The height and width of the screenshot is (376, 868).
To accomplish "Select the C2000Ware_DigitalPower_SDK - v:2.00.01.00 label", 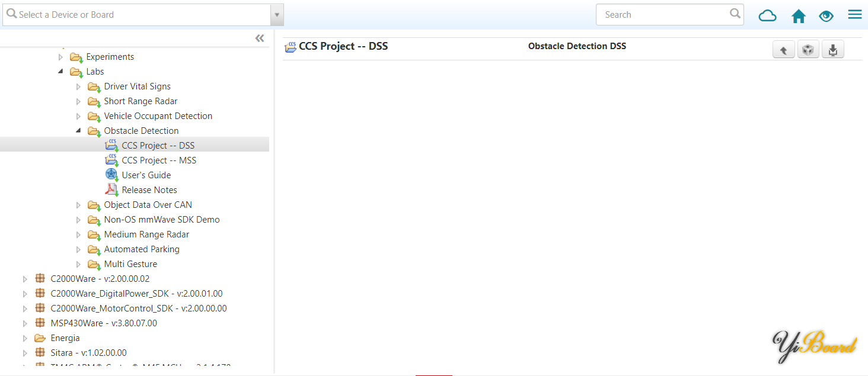I will 137,294.
